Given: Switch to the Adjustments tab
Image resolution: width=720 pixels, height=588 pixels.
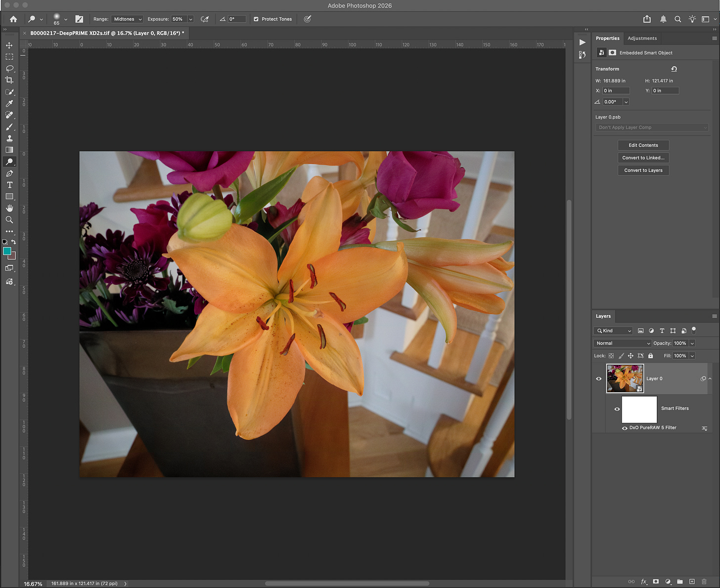Looking at the screenshot, I should [x=642, y=38].
